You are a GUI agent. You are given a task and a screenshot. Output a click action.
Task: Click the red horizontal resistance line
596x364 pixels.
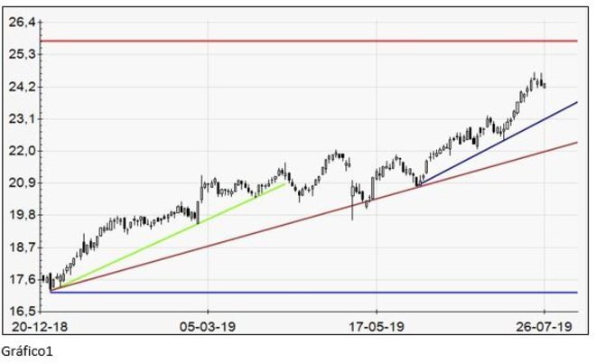(x=307, y=41)
